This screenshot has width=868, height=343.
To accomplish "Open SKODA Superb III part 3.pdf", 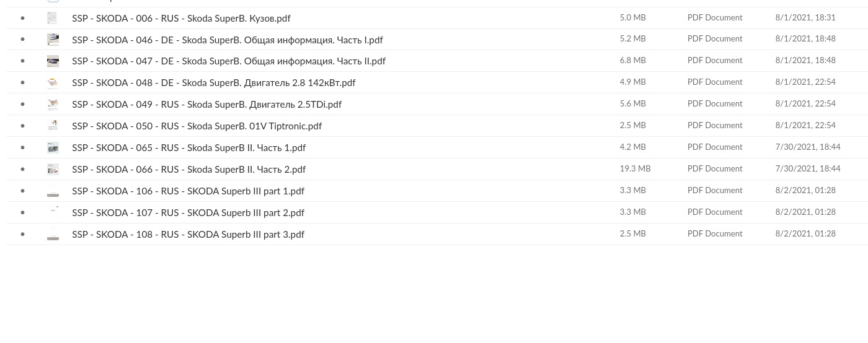I will pos(188,235).
